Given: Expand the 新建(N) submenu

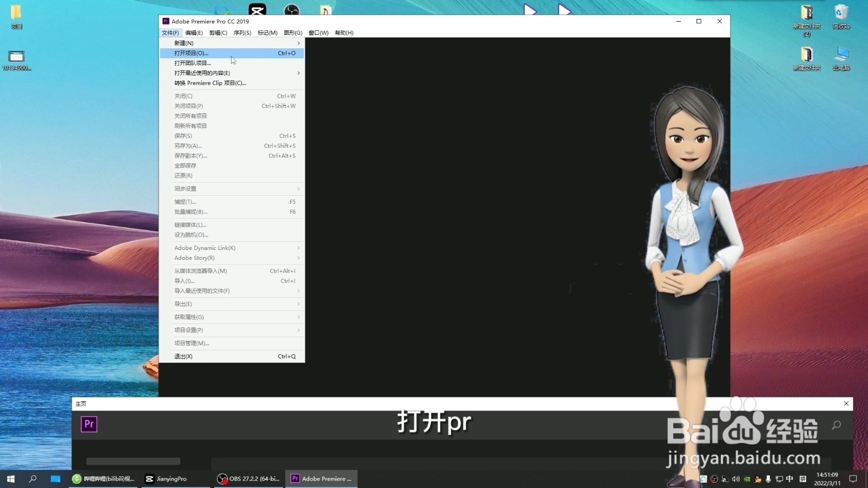Looking at the screenshot, I should coord(232,43).
